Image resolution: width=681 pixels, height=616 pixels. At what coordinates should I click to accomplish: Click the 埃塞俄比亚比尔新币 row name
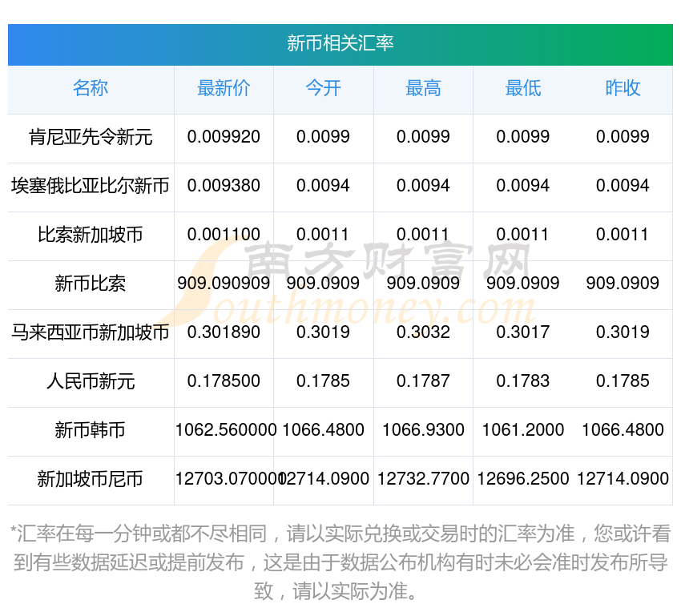[91, 186]
